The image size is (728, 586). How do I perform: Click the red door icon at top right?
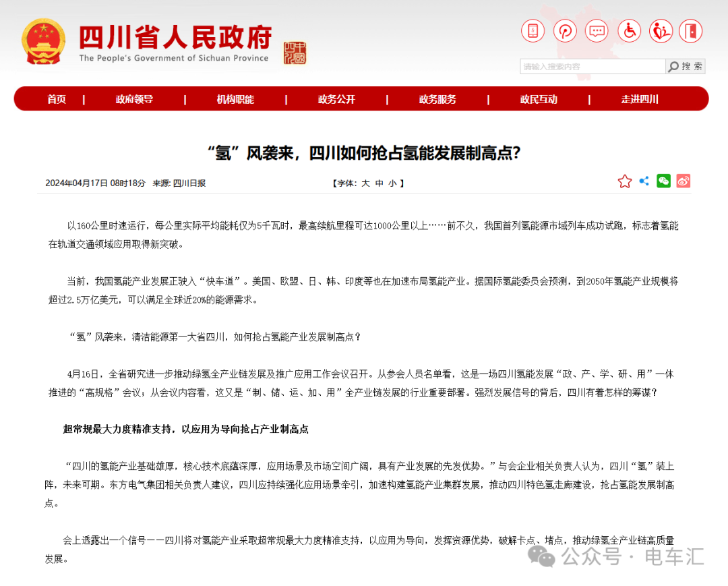[690, 31]
